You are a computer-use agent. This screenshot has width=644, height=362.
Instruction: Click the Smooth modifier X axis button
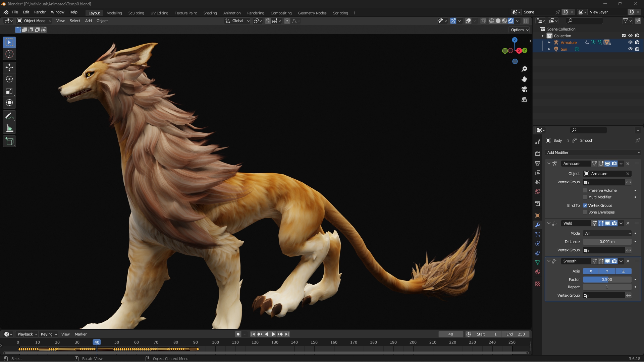[x=591, y=271]
